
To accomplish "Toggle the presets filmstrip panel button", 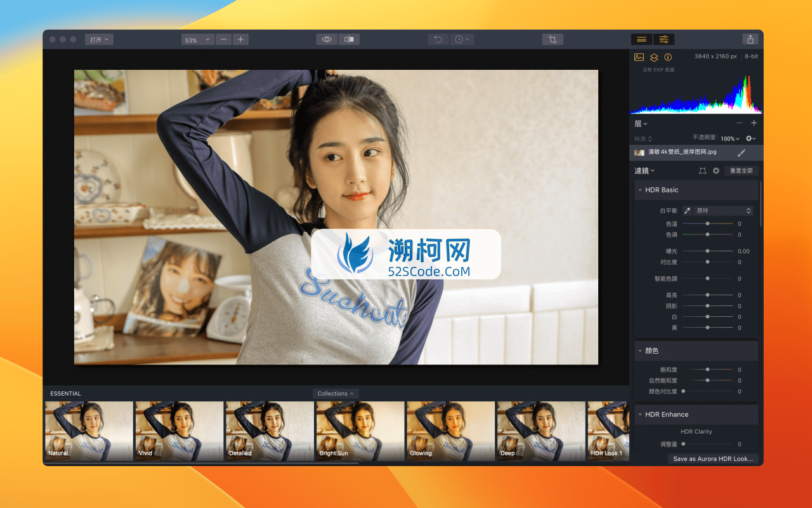I will pyautogui.click(x=642, y=39).
